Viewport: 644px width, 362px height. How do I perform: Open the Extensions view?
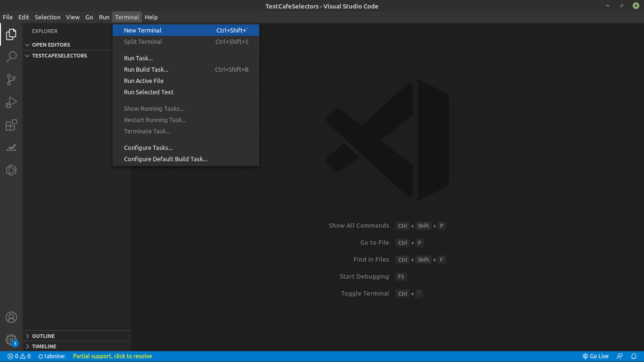[x=11, y=125]
